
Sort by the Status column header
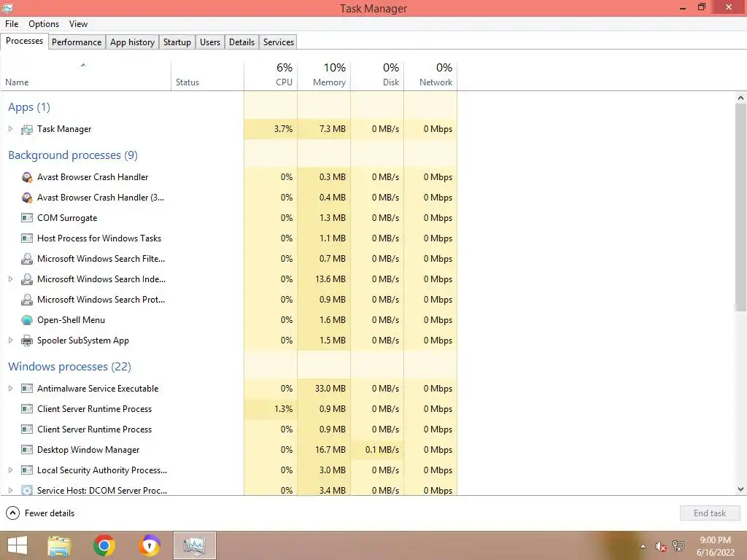click(207, 76)
